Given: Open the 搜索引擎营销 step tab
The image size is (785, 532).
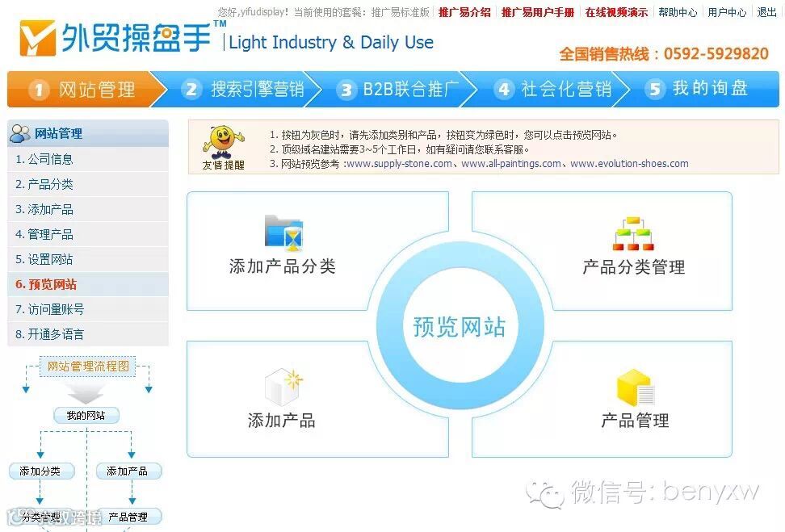Looking at the screenshot, I should pos(242,90).
